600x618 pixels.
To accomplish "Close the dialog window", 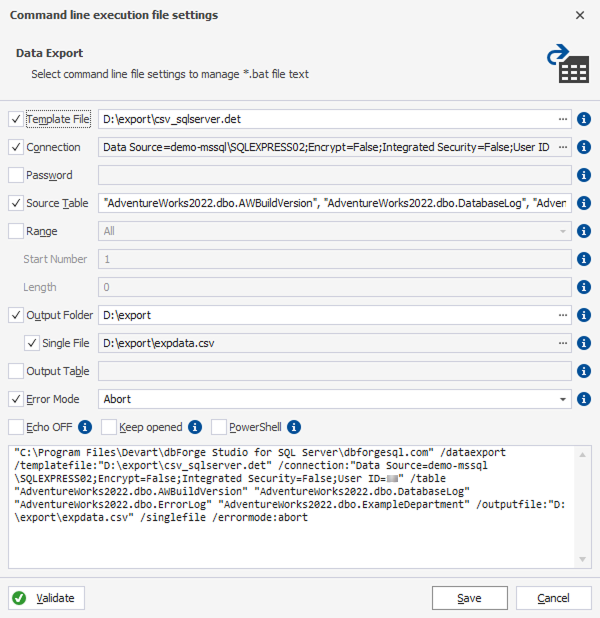I will tap(580, 15).
